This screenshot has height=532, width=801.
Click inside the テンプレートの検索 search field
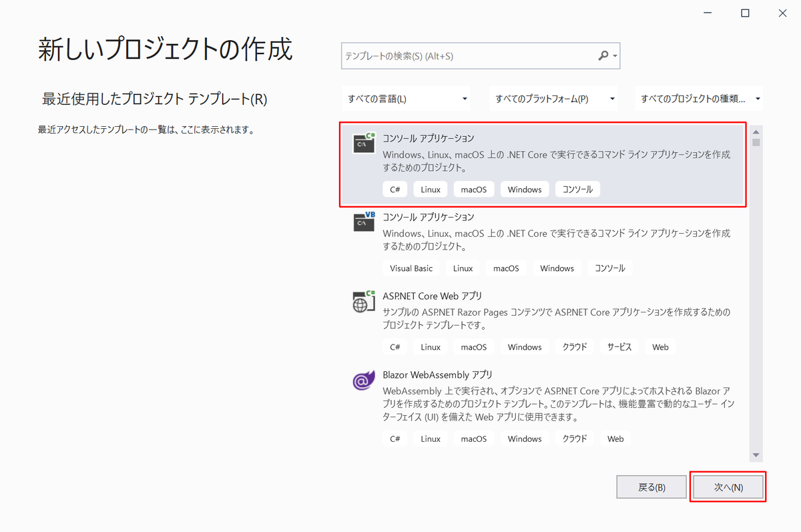coord(467,56)
